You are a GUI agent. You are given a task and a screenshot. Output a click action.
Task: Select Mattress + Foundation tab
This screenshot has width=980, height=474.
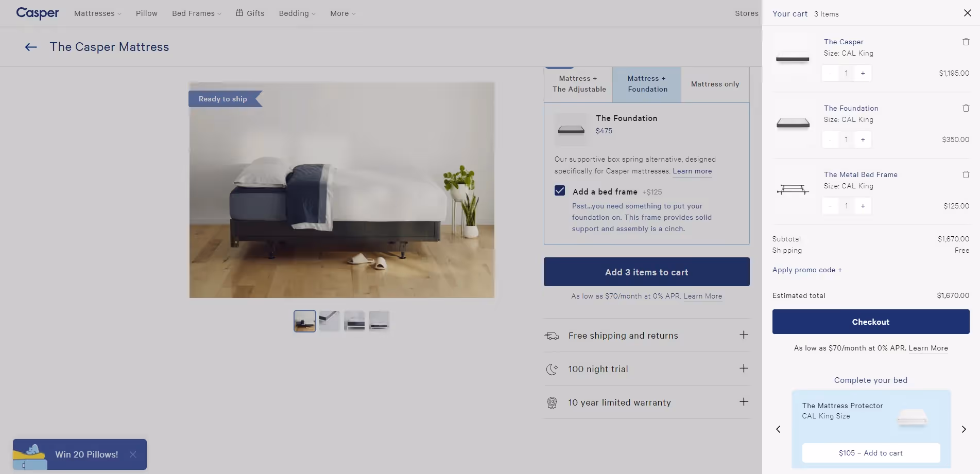647,84
